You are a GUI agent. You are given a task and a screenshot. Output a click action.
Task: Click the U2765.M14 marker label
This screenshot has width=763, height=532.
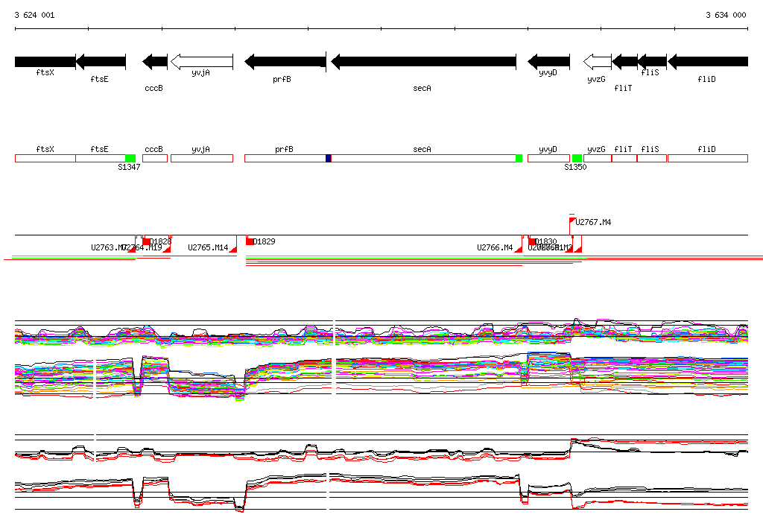click(208, 247)
